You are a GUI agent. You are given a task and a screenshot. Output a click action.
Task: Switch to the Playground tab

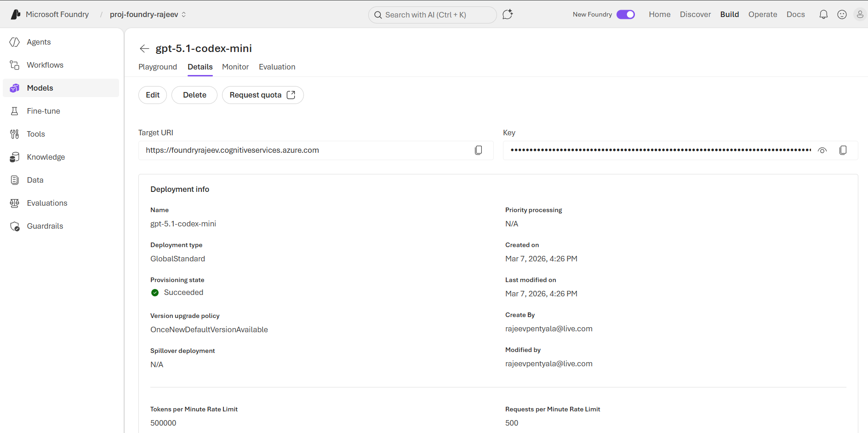pyautogui.click(x=157, y=67)
